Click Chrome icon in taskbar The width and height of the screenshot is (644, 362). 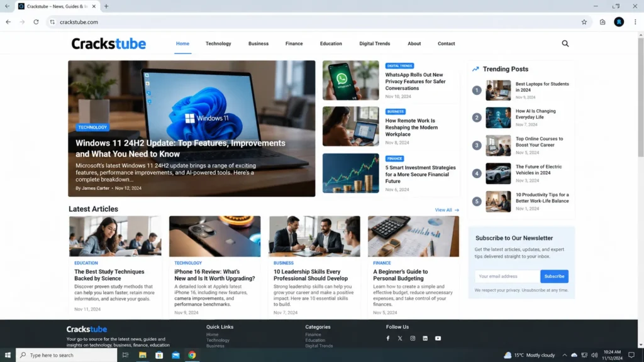(x=192, y=355)
